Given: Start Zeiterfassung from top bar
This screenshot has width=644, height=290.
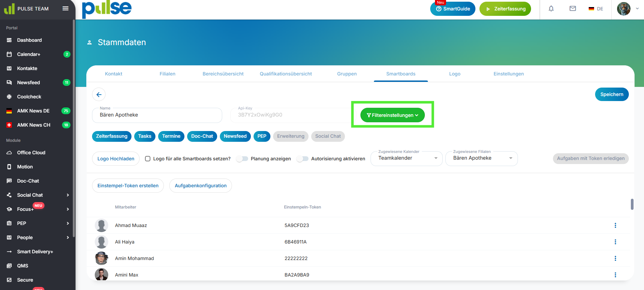Looking at the screenshot, I should pos(505,9).
